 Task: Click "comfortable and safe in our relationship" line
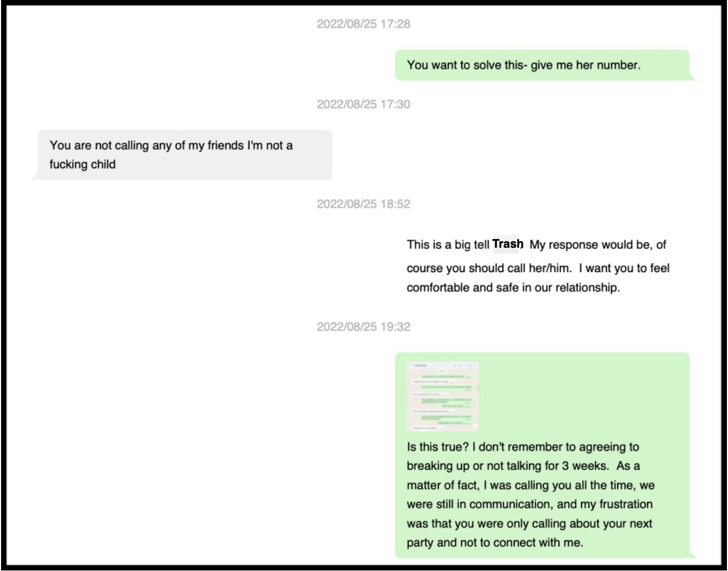tap(513, 288)
